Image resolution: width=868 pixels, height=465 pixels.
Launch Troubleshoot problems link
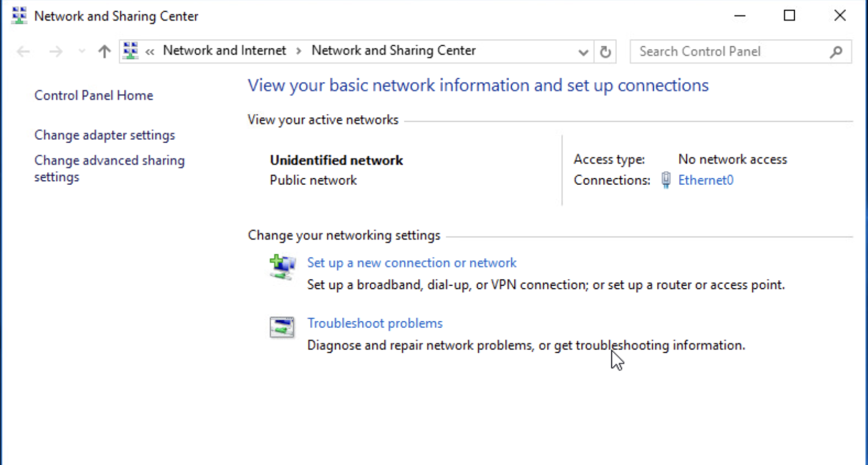pos(375,323)
